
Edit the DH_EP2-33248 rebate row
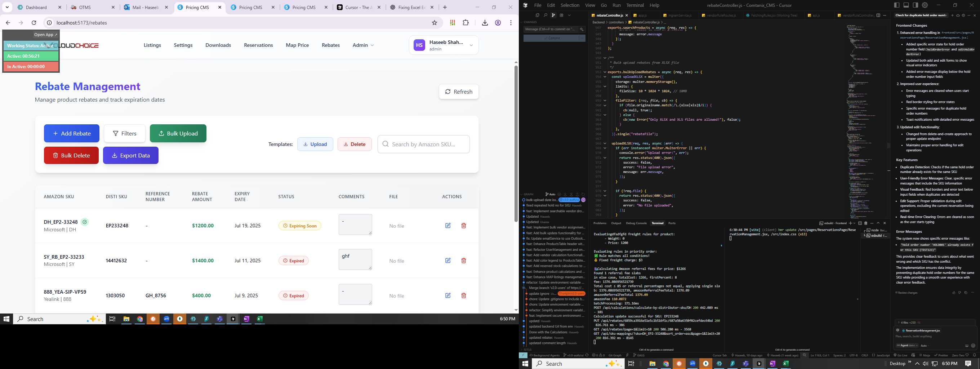(448, 226)
